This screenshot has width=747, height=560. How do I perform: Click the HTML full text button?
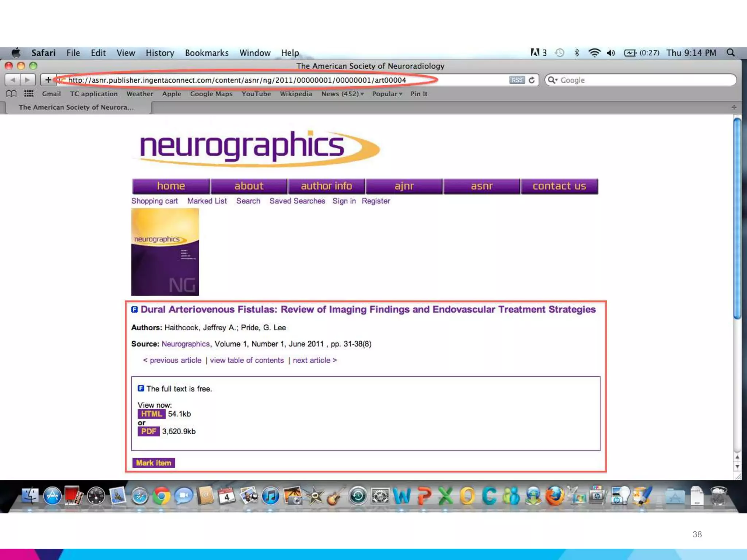click(x=151, y=414)
